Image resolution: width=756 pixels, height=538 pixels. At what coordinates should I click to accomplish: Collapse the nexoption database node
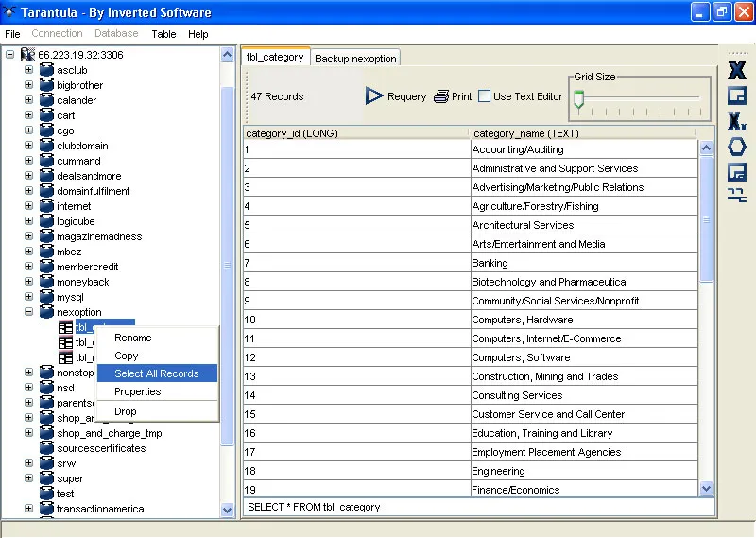pyautogui.click(x=28, y=312)
